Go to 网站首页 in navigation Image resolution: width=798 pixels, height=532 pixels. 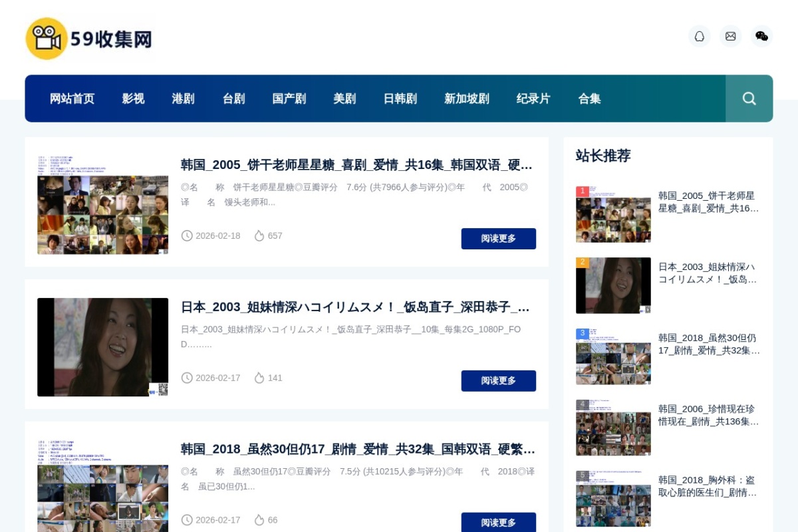[x=72, y=98]
